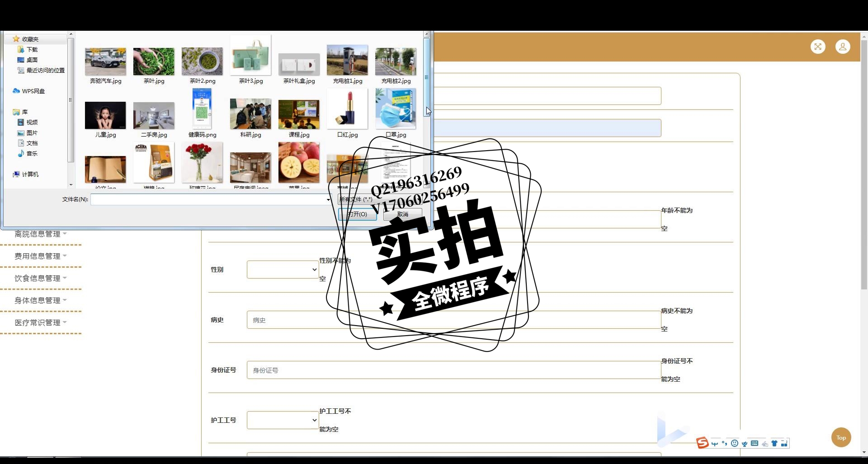This screenshot has height=464, width=868.
Task: Click the highlighted blue input field in form
Action: (x=547, y=128)
